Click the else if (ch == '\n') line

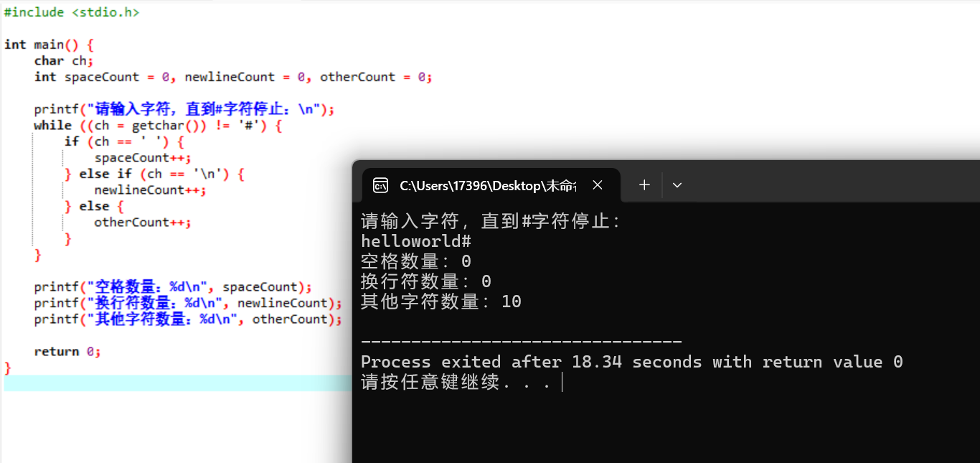coord(154,174)
